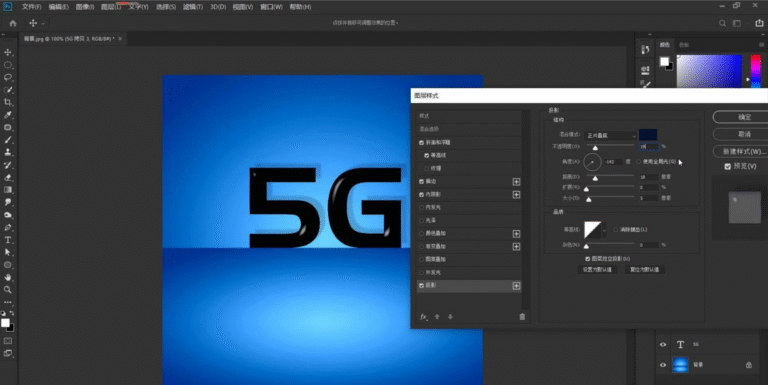
Task: Open the 图像(I) menu
Action: (85, 7)
